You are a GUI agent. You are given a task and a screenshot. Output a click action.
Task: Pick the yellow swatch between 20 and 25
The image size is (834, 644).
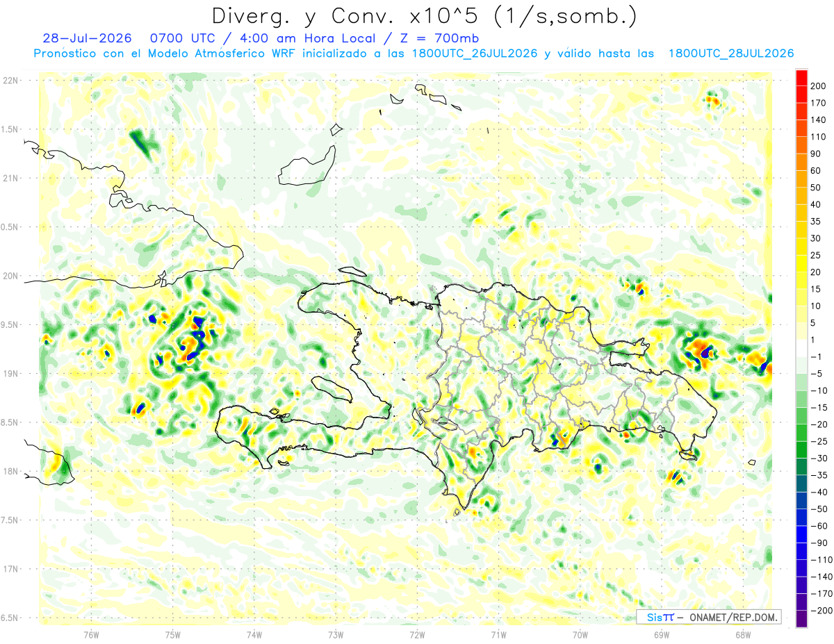pos(801,264)
